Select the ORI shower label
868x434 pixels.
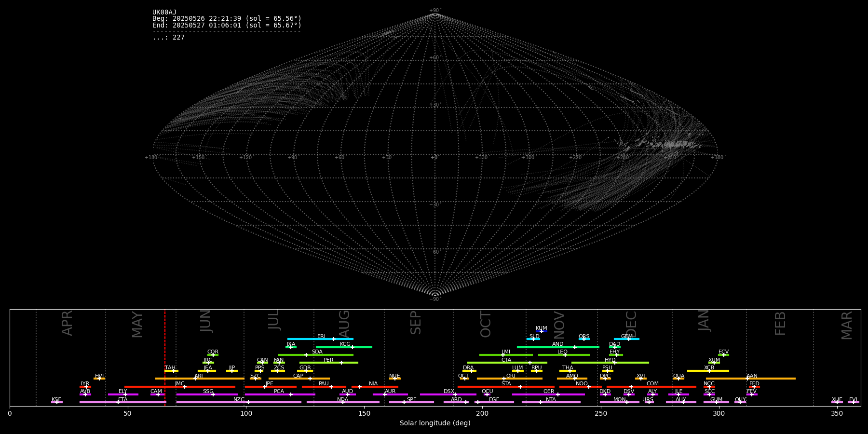click(x=511, y=376)
